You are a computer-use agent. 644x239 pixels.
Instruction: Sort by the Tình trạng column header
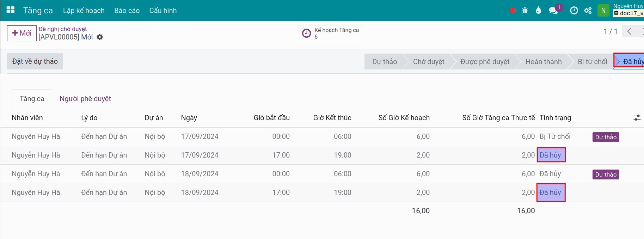[x=555, y=118]
